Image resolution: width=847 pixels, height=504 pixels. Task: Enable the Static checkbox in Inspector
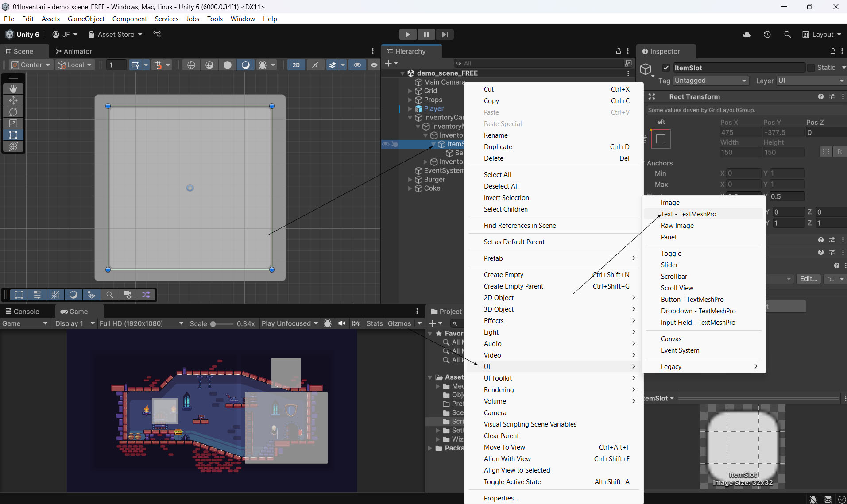pos(811,68)
